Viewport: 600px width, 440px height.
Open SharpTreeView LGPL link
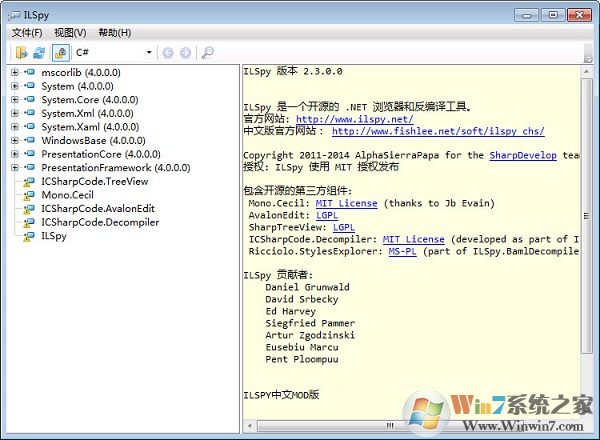(x=344, y=227)
